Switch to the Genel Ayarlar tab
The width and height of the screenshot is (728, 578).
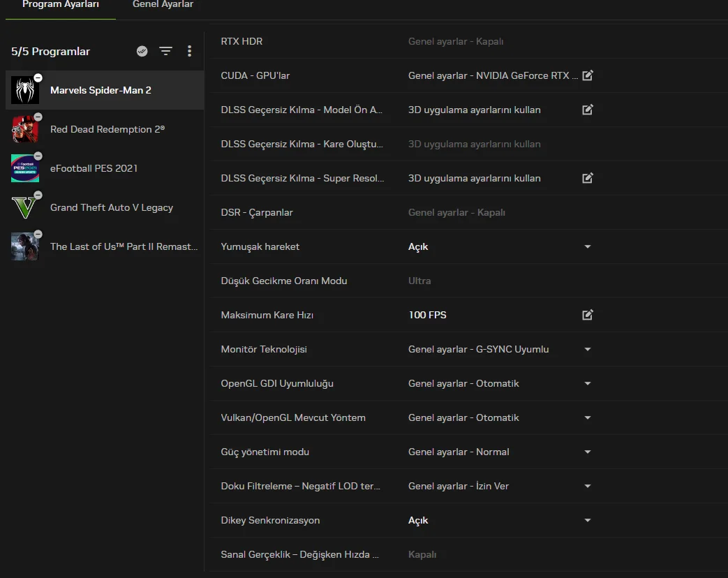163,5
